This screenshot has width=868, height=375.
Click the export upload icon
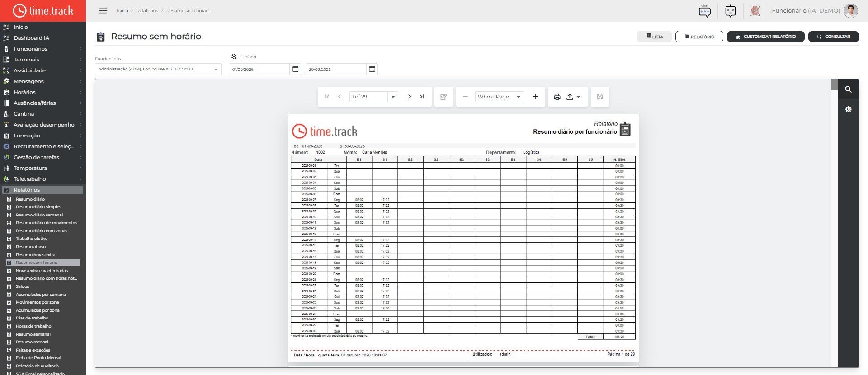point(570,97)
